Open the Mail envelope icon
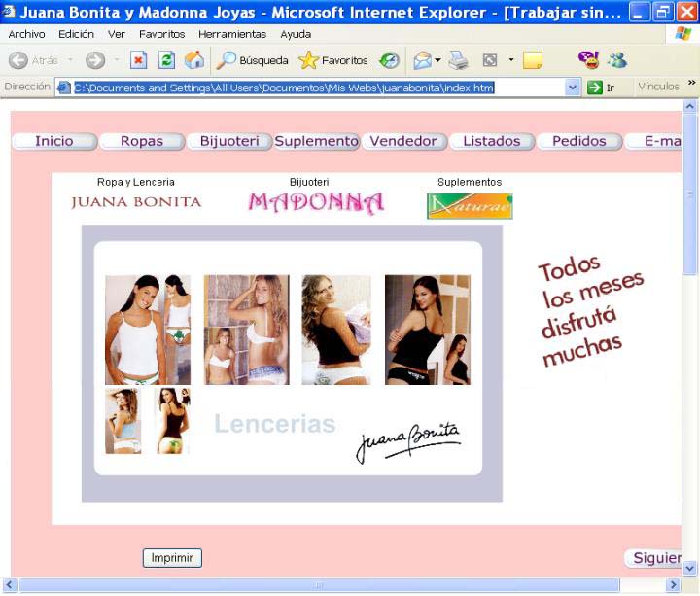 422,60
